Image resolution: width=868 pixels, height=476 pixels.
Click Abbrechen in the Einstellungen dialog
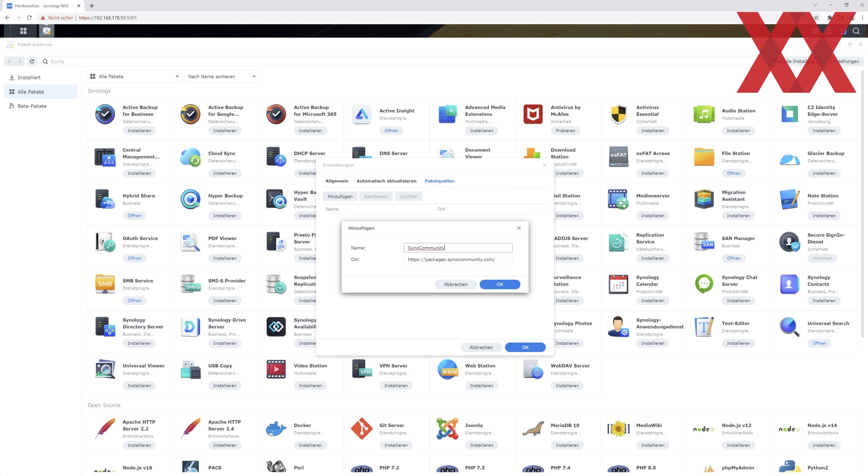tap(481, 347)
